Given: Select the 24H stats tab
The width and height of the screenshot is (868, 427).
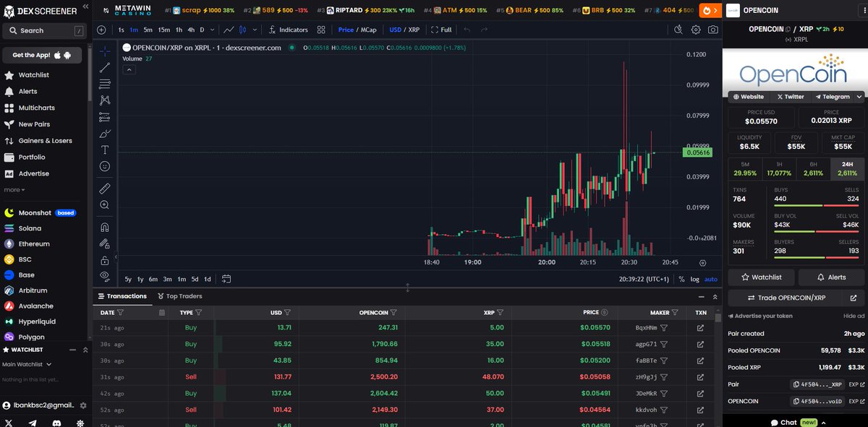Looking at the screenshot, I should pos(847,168).
